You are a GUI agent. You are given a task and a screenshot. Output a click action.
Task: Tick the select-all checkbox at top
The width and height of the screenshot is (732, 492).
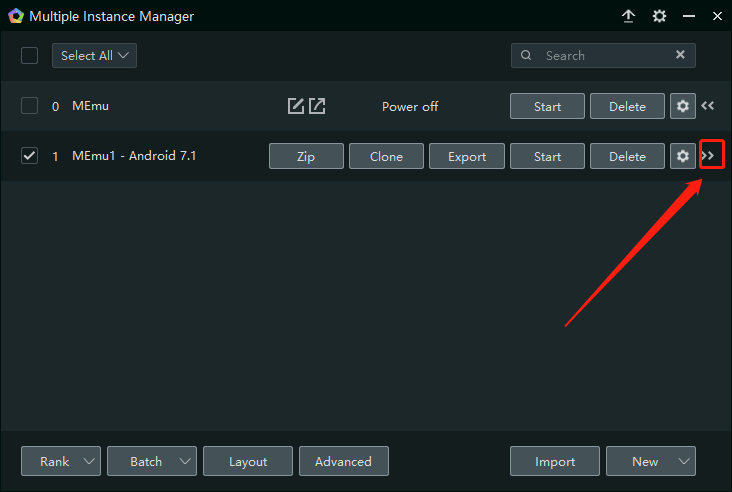pyautogui.click(x=30, y=56)
